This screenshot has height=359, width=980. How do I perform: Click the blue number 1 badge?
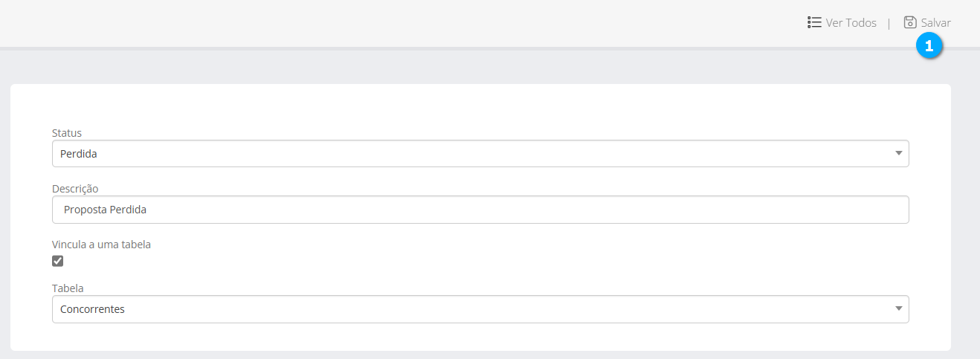[x=929, y=46]
